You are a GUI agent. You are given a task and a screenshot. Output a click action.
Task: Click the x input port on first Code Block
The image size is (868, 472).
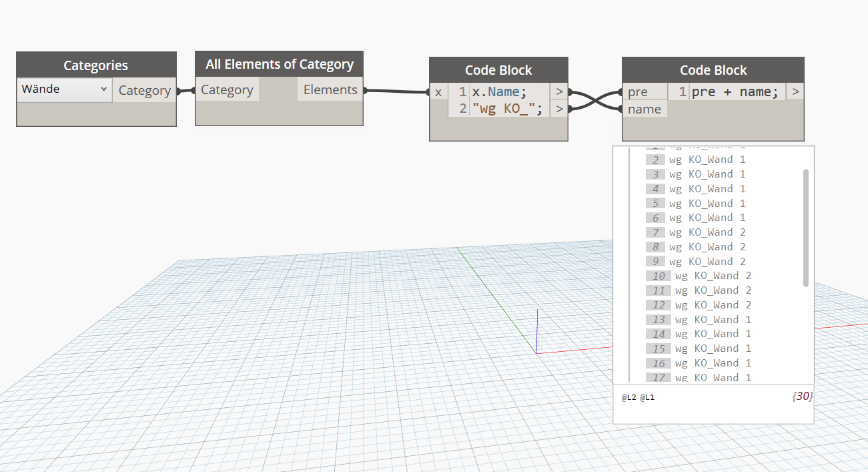click(438, 91)
